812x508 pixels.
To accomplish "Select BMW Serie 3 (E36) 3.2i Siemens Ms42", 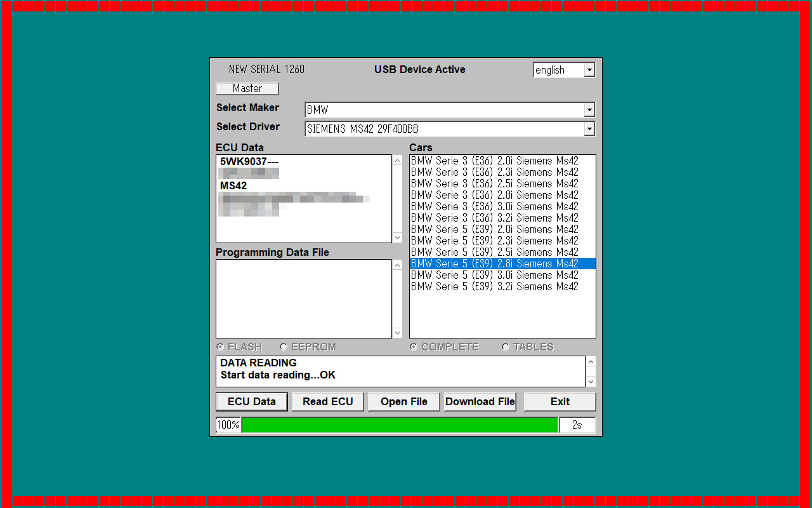I will coord(502,218).
